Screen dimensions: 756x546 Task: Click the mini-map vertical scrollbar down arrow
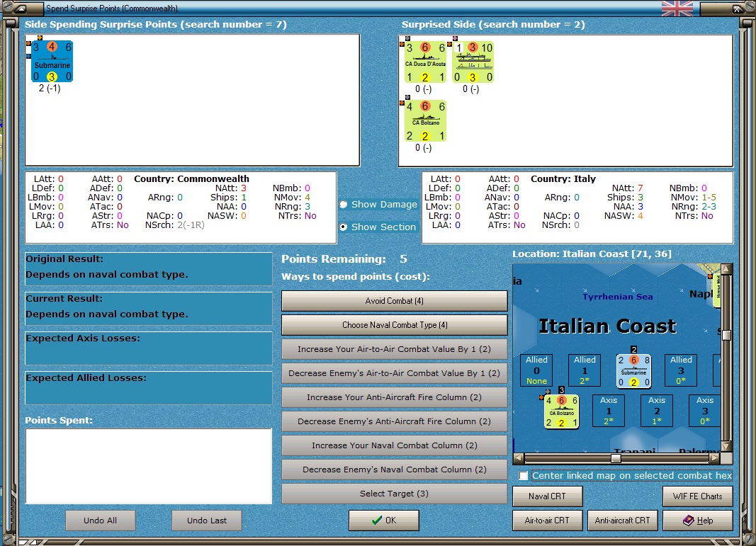(x=726, y=447)
